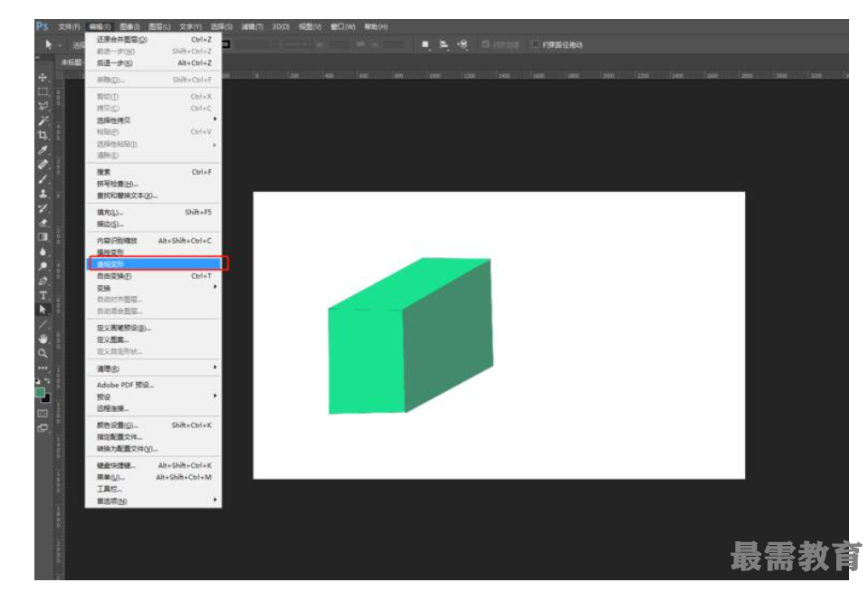868x592 pixels.
Task: Choose Step Backward Alt+Ctrl+Z
Action: coord(153,63)
